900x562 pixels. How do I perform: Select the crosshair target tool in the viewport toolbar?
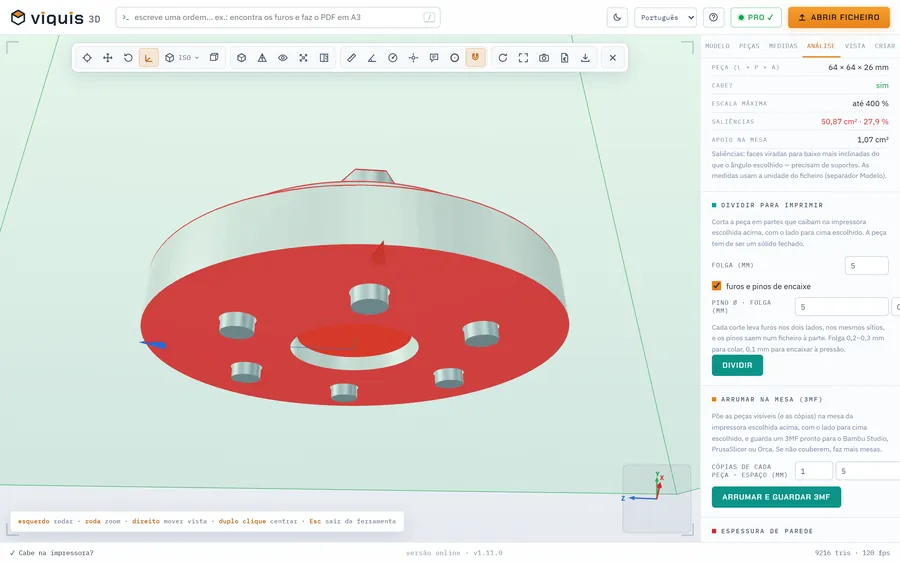click(x=87, y=57)
